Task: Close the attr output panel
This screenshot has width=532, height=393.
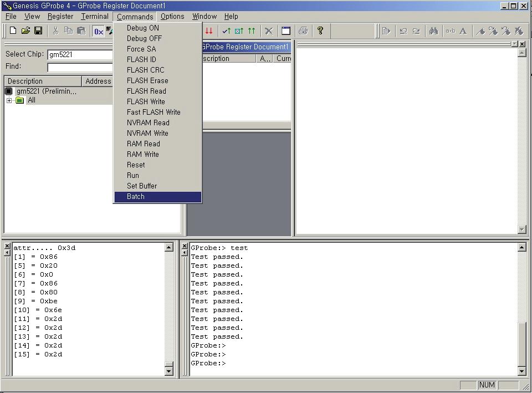Action: click(7, 246)
